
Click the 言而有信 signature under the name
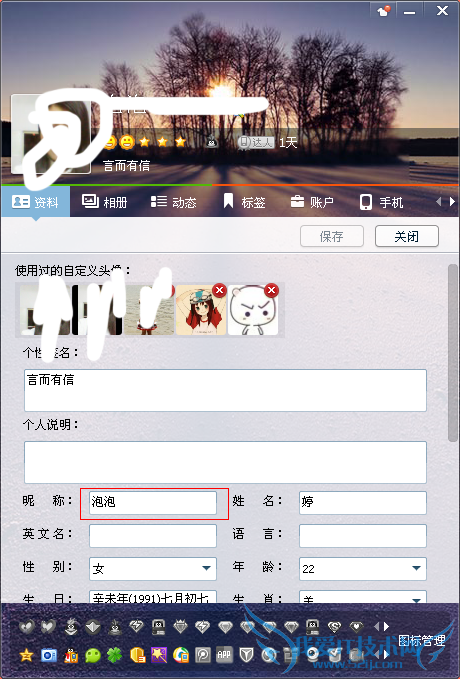click(126, 165)
